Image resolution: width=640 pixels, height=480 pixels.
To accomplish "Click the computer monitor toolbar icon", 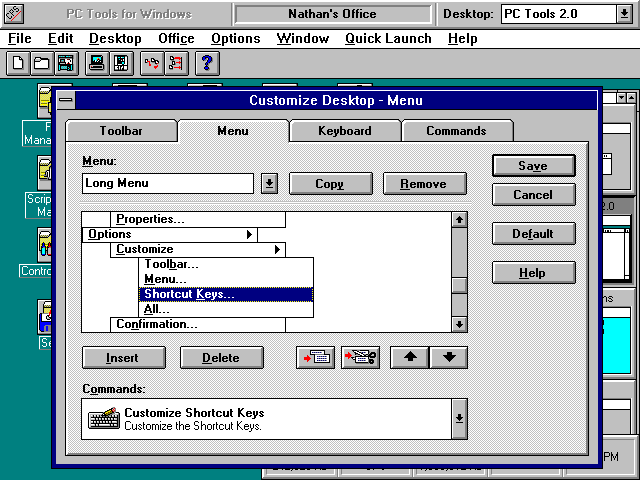I will pyautogui.click(x=97, y=64).
